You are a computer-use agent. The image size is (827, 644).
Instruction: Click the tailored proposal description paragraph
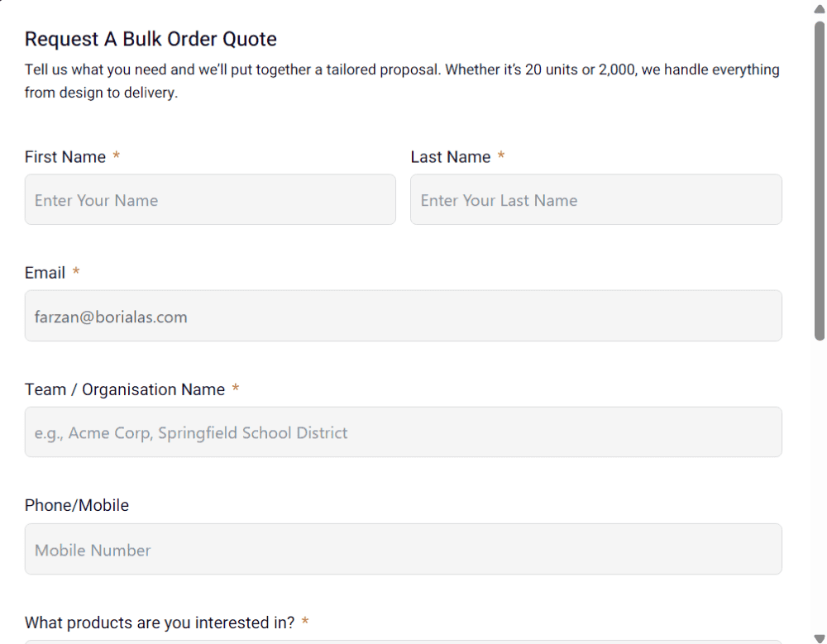(x=402, y=81)
